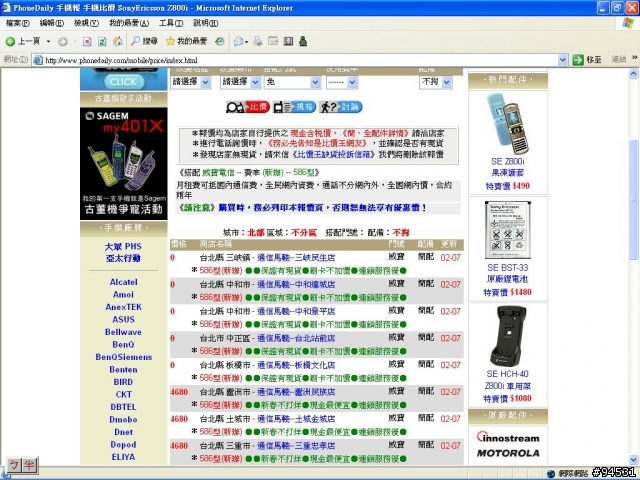Viewport: 640px width, 480px height.
Task: Click inside the address URL field
Action: [300, 60]
